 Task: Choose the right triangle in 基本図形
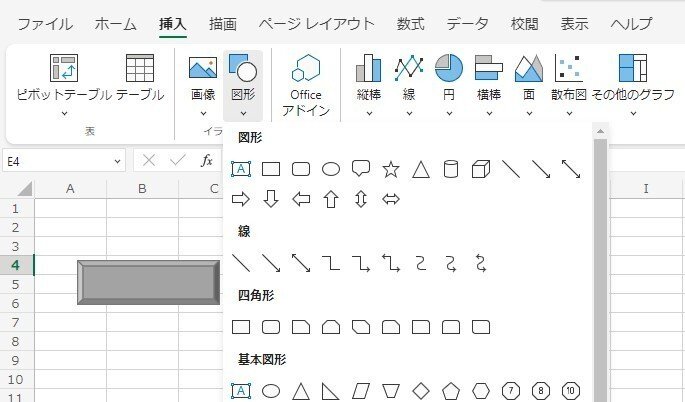coord(331,391)
